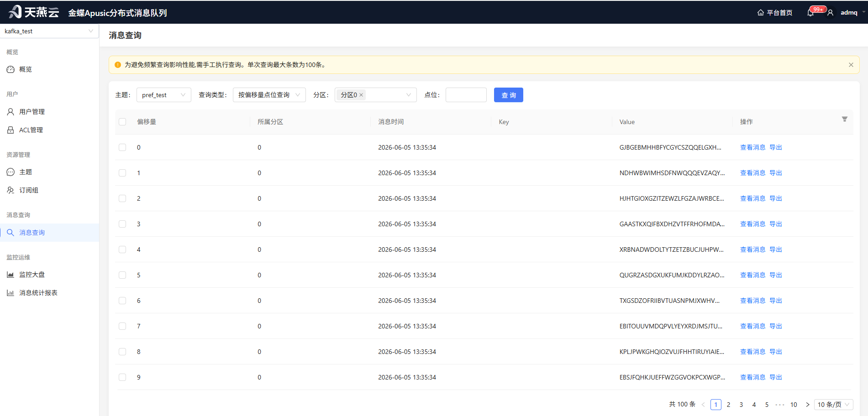Open ACL管理 in the sidebar menu
The height and width of the screenshot is (416, 868).
[x=49, y=130]
